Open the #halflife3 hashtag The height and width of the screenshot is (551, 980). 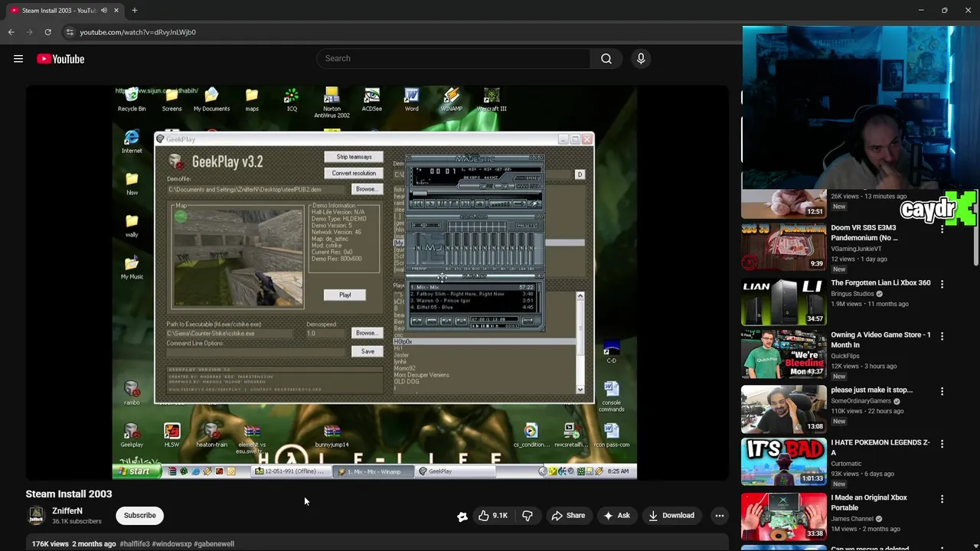point(135,544)
